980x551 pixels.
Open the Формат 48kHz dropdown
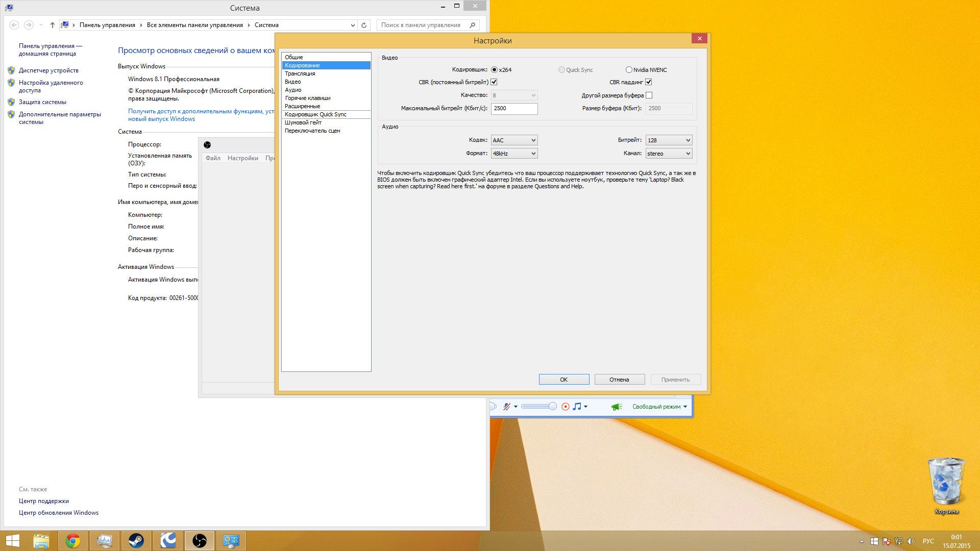pyautogui.click(x=514, y=154)
